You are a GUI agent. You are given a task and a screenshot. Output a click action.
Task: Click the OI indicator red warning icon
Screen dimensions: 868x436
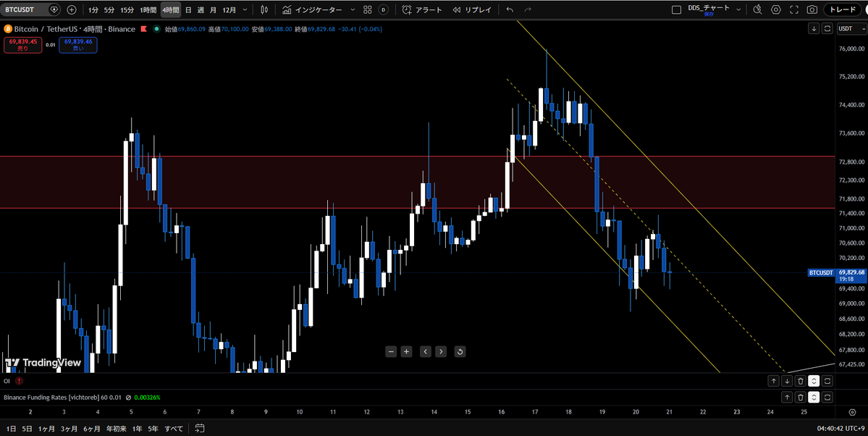tap(20, 381)
